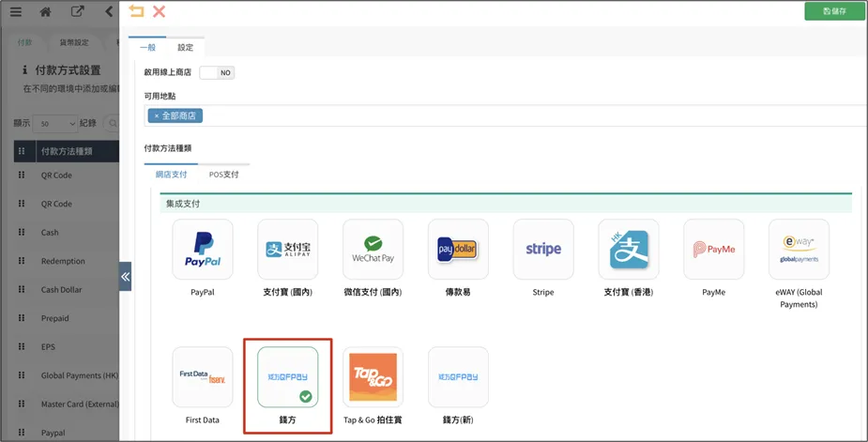This screenshot has height=442, width=868.
Task: Collapse panel with double-chevron handle
Action: click(x=126, y=277)
